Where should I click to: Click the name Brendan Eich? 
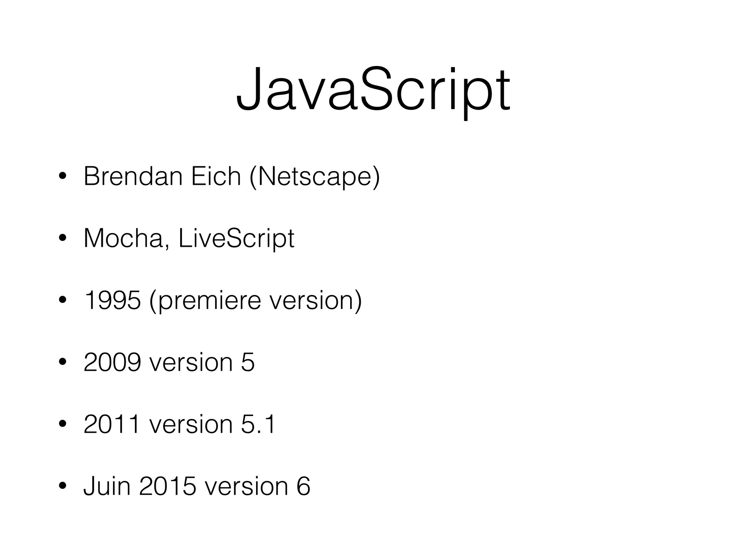coord(162,176)
